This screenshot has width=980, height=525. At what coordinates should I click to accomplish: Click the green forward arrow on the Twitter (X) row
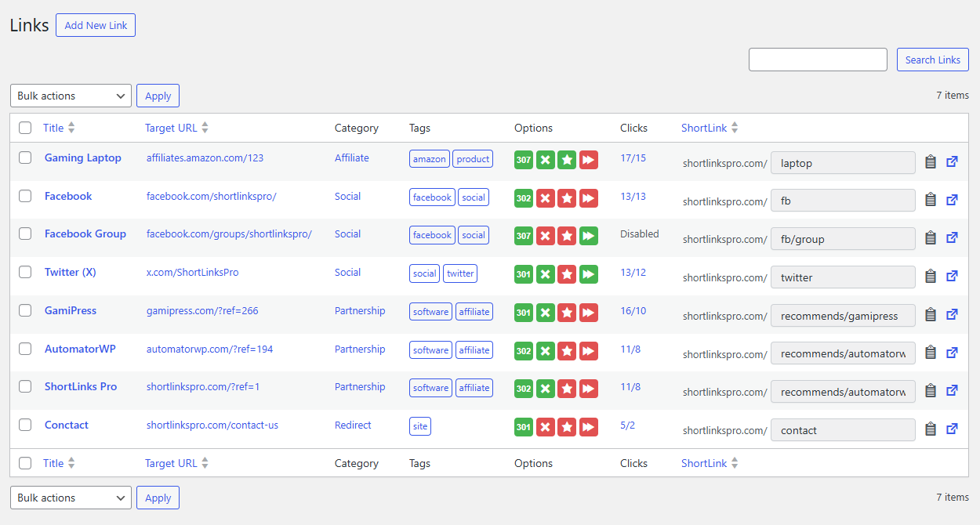[x=589, y=273]
